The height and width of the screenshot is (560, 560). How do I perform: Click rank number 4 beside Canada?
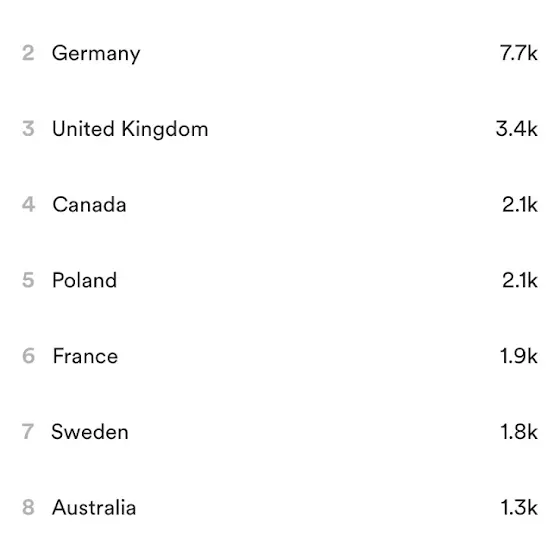coord(28,205)
